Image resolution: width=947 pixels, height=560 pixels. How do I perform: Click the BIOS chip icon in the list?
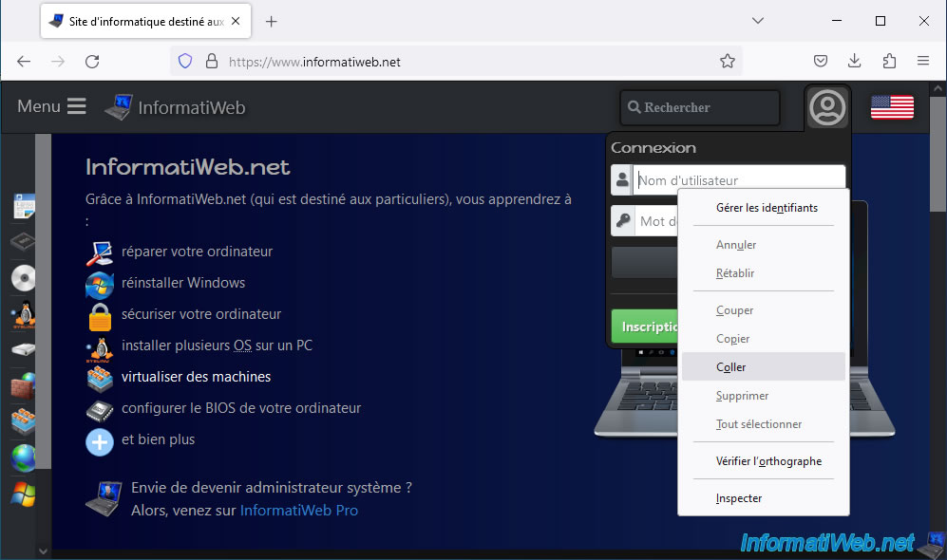point(100,410)
